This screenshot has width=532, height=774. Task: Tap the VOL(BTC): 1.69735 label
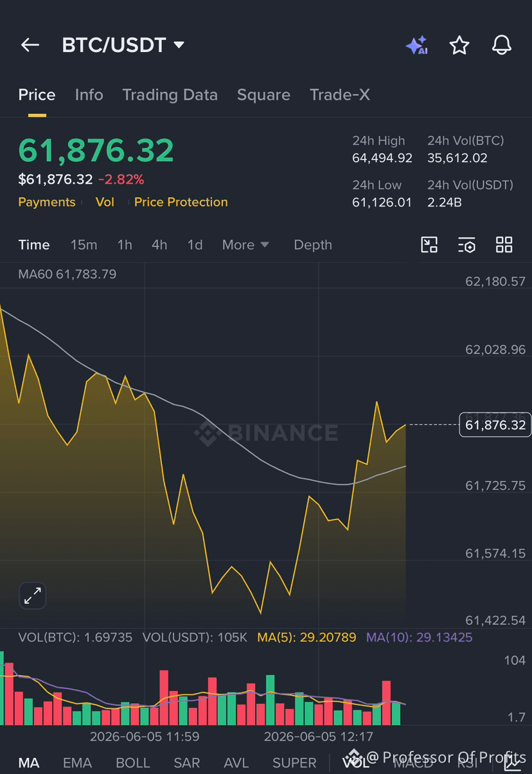click(75, 638)
